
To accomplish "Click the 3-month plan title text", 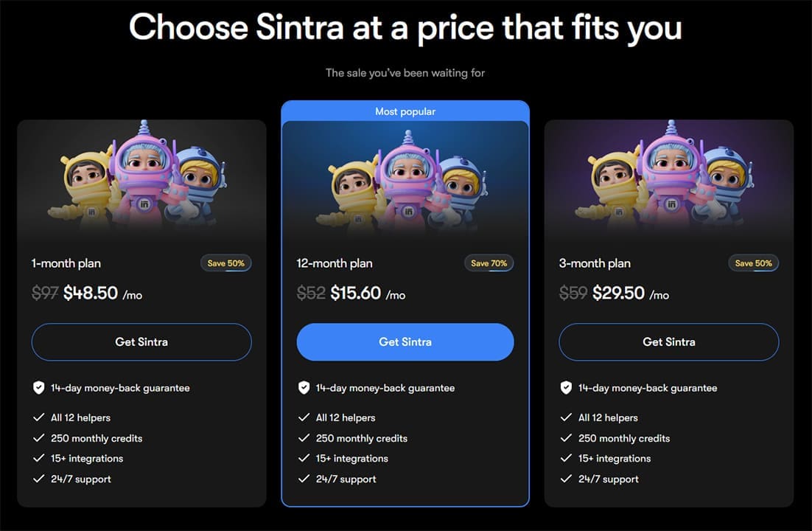I will pyautogui.click(x=595, y=263).
